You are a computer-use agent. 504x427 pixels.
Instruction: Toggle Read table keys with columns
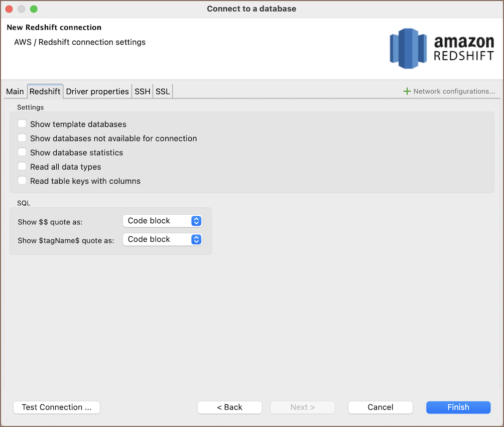tap(22, 181)
